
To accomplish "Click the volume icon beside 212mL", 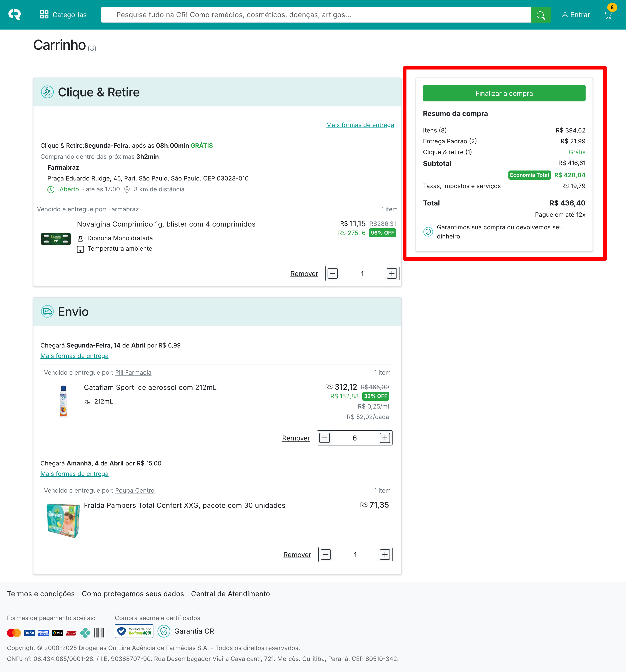I will click(x=87, y=402).
